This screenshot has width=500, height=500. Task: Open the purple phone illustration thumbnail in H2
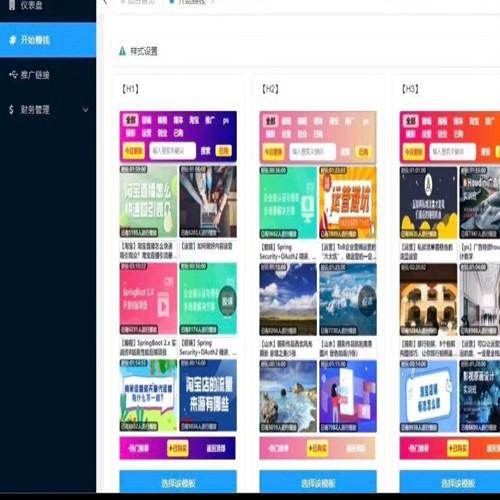point(348,396)
